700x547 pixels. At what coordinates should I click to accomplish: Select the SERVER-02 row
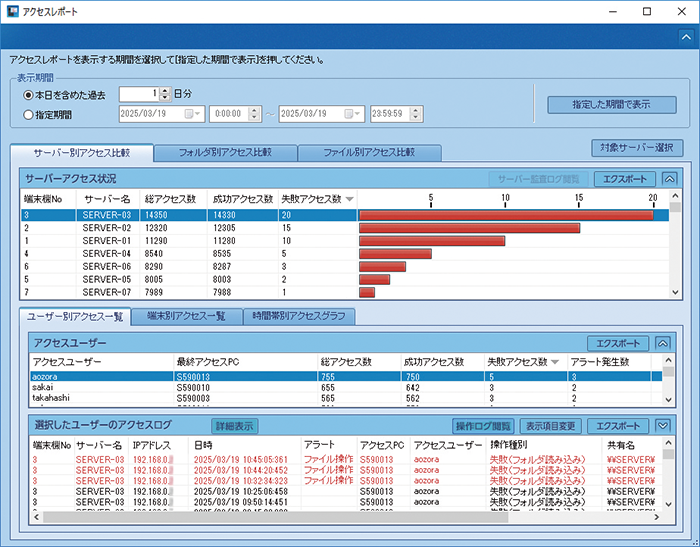tap(345, 228)
